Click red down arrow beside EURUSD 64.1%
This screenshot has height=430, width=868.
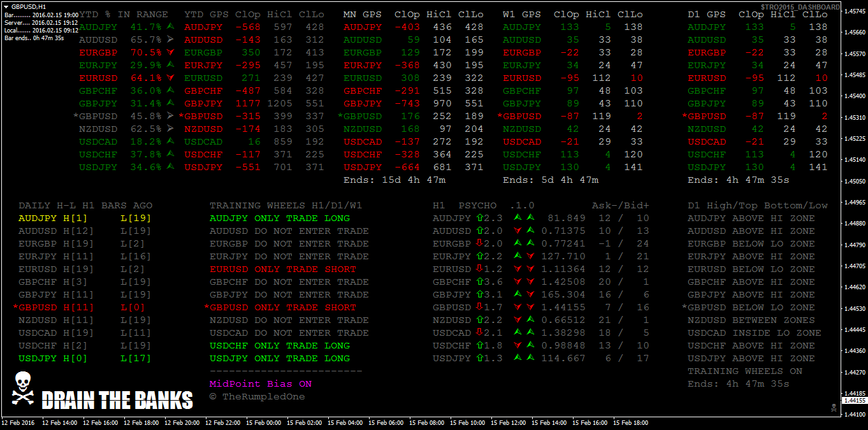pos(170,78)
